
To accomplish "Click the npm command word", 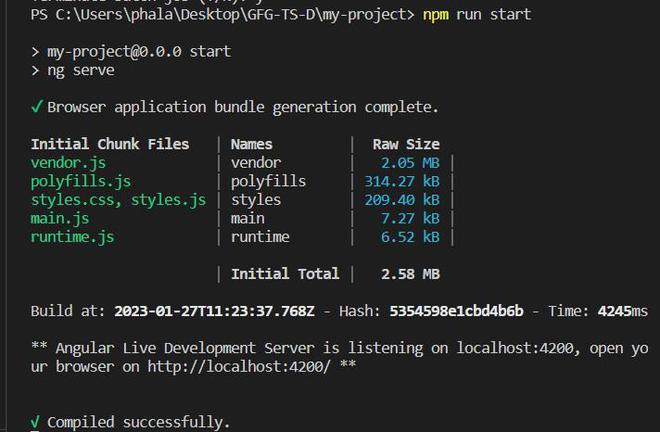I will coord(435,15).
